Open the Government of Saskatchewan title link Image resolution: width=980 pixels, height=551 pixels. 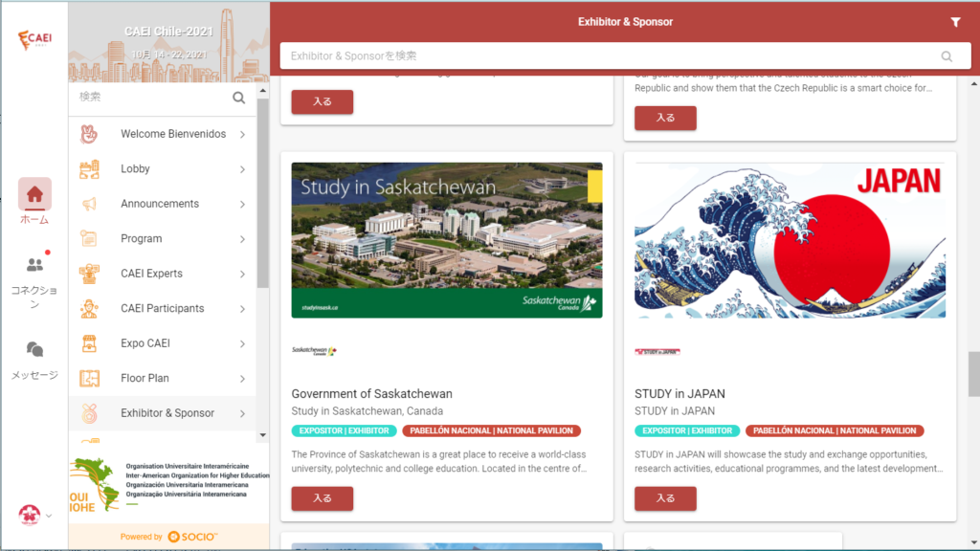tap(372, 393)
